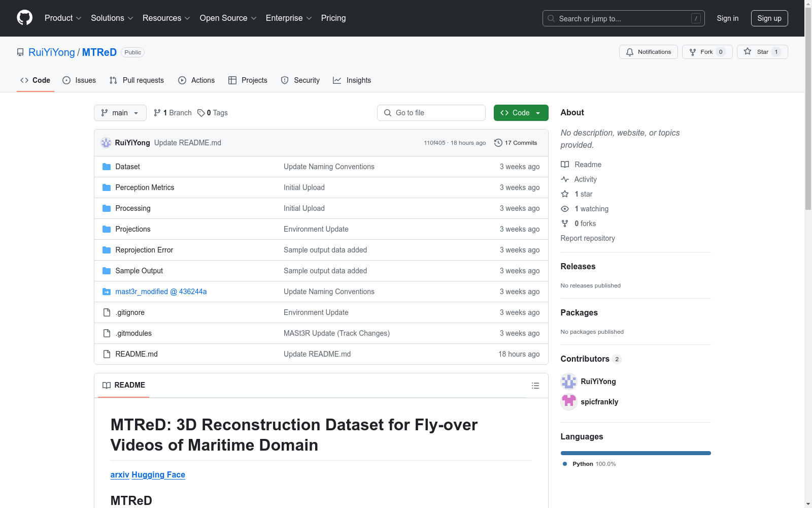Open the main branch selector dropdown
Screen dimensions: 812x508
click(120, 113)
